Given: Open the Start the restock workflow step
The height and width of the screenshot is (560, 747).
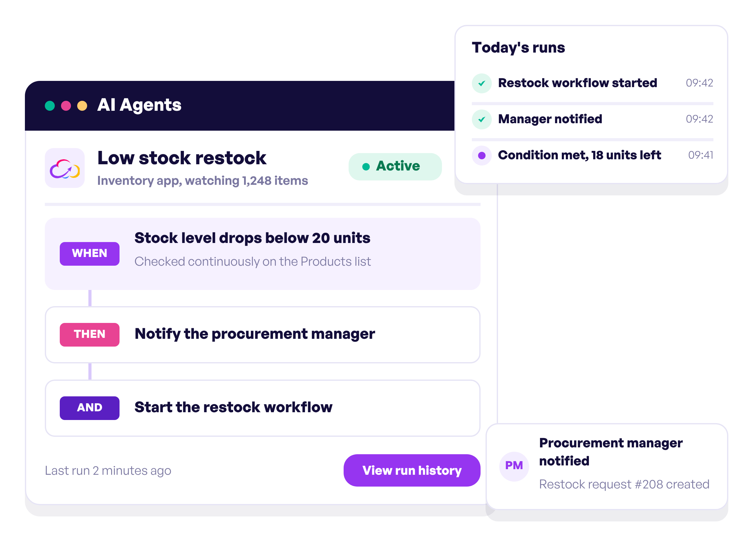Looking at the screenshot, I should (262, 408).
